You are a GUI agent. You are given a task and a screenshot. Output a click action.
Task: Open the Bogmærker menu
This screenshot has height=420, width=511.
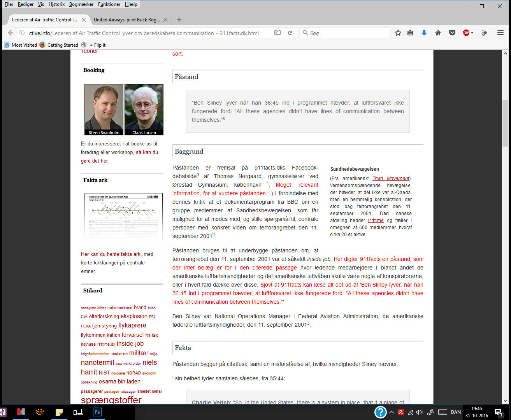[81, 4]
